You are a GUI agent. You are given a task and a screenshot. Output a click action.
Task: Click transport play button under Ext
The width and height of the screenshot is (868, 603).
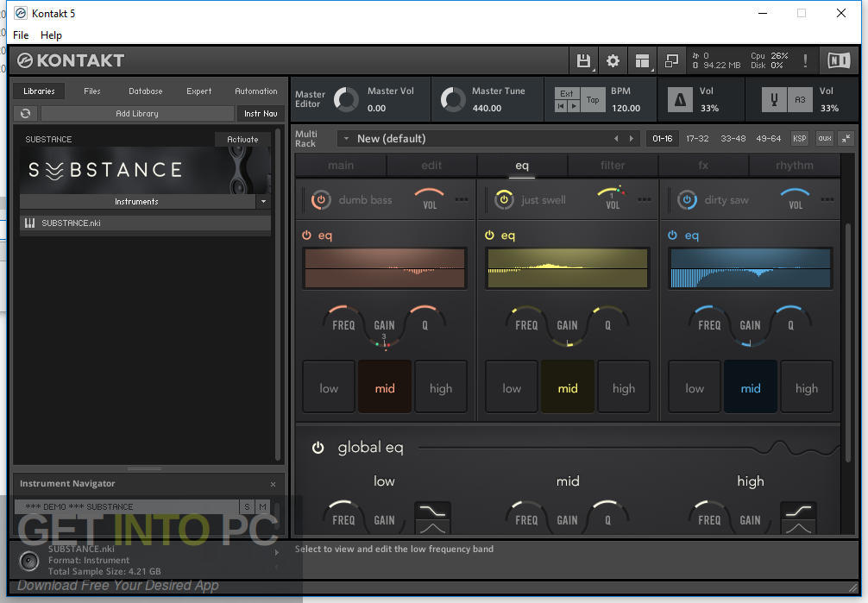574,106
